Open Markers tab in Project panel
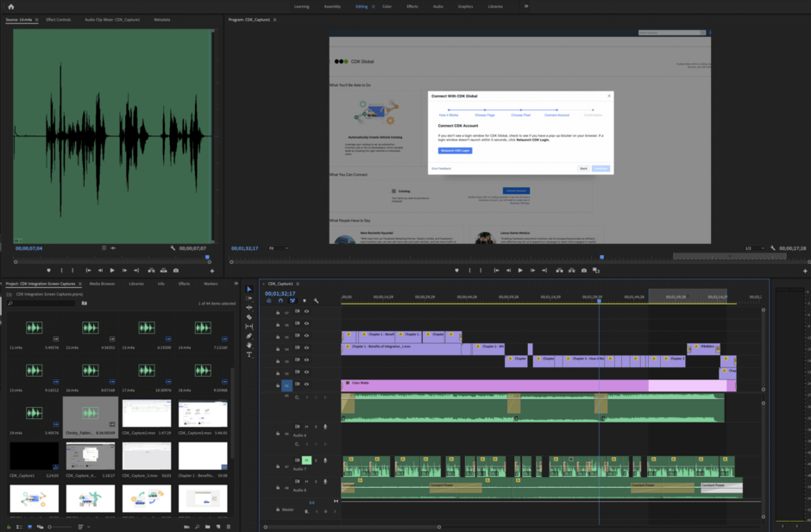Image resolution: width=811 pixels, height=532 pixels. tap(211, 284)
